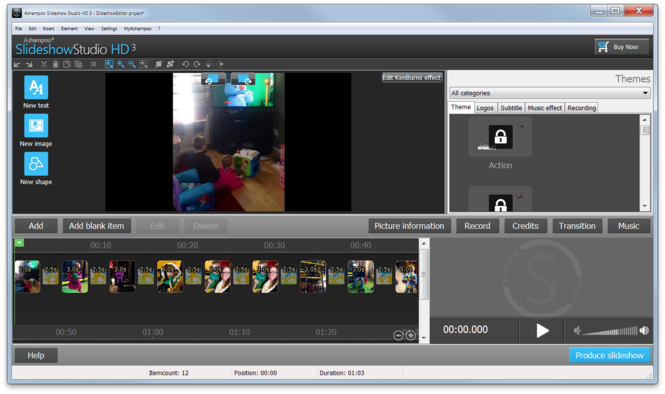Click the Copy toolbar icon

(67, 64)
